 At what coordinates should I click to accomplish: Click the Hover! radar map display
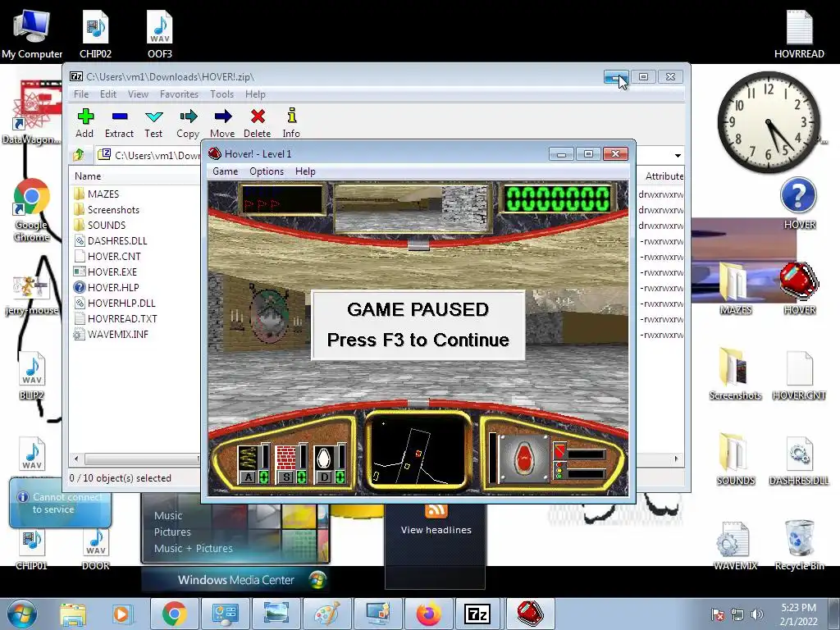(418, 450)
